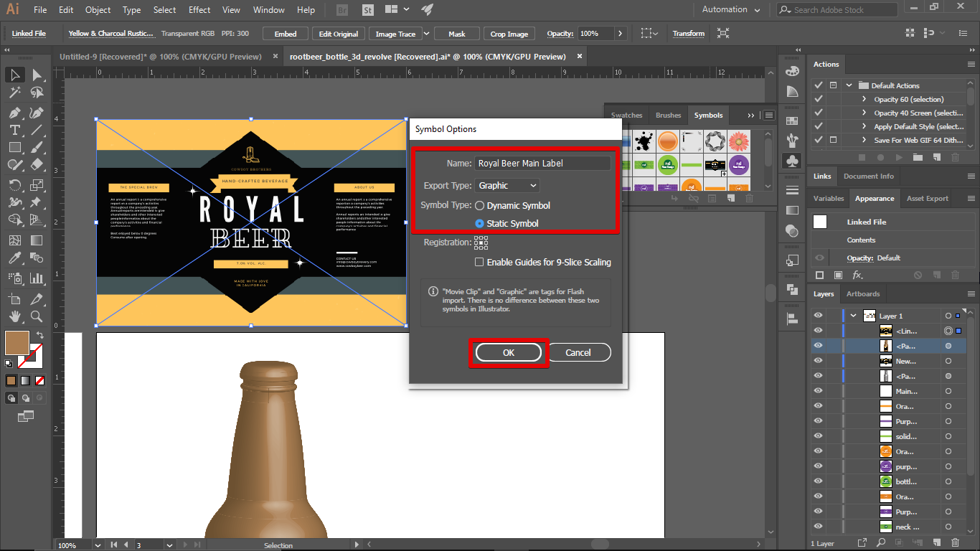Enable Guides for 9-Slice Scaling checkbox

(x=479, y=263)
